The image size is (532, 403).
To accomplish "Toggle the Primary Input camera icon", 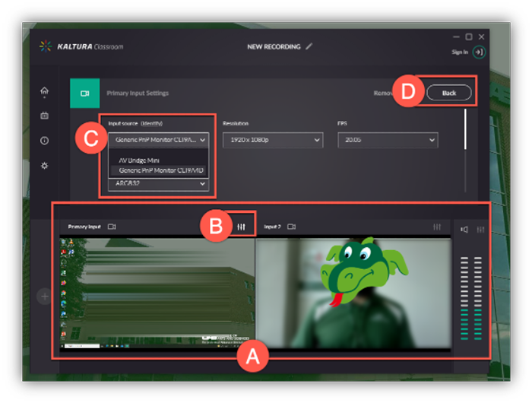I will pyautogui.click(x=112, y=227).
